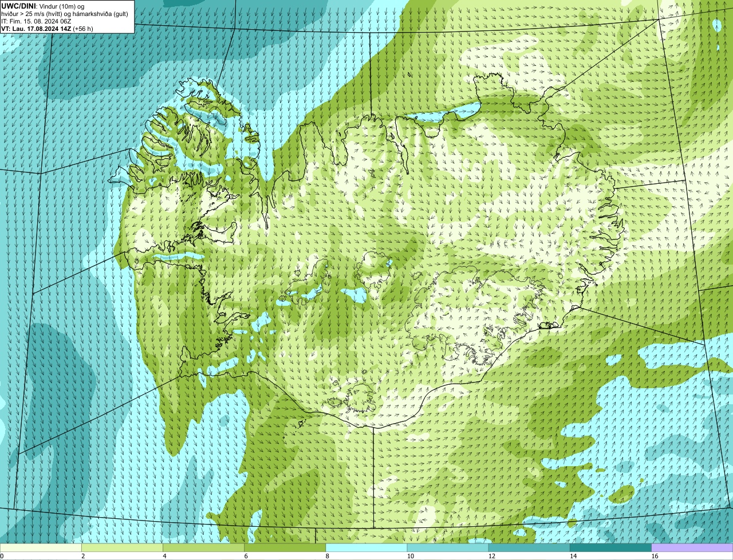The height and width of the screenshot is (560, 733).
Task: Click the dark teal 14–16 m/s legend swatch
Action: 611,548
